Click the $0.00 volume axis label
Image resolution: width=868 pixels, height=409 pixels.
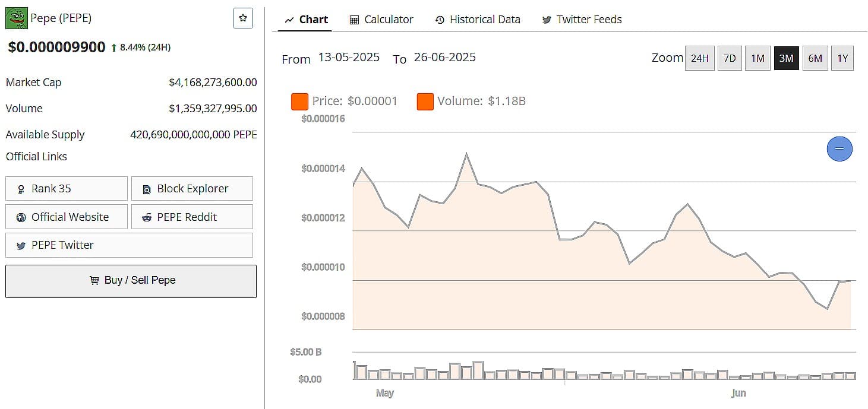point(310,379)
